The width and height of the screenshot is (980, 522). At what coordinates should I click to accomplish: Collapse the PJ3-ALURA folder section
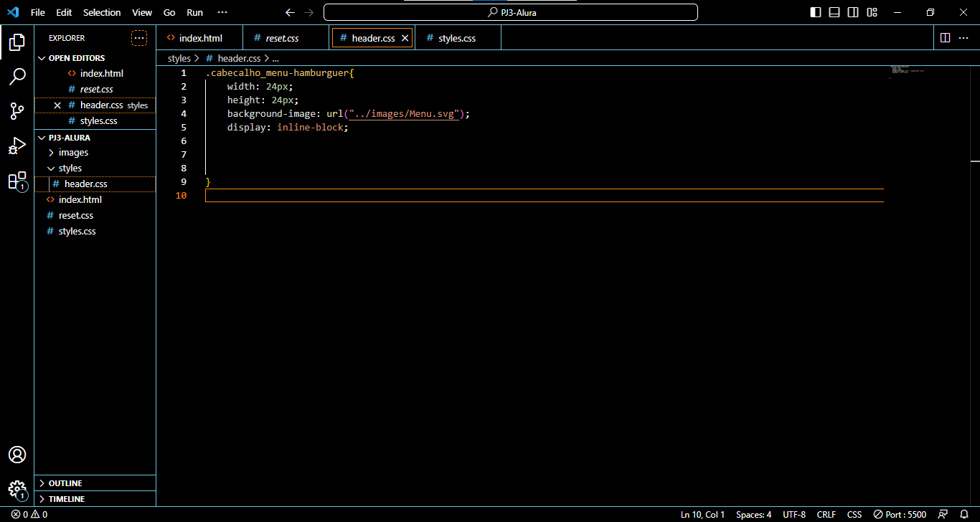95,138
